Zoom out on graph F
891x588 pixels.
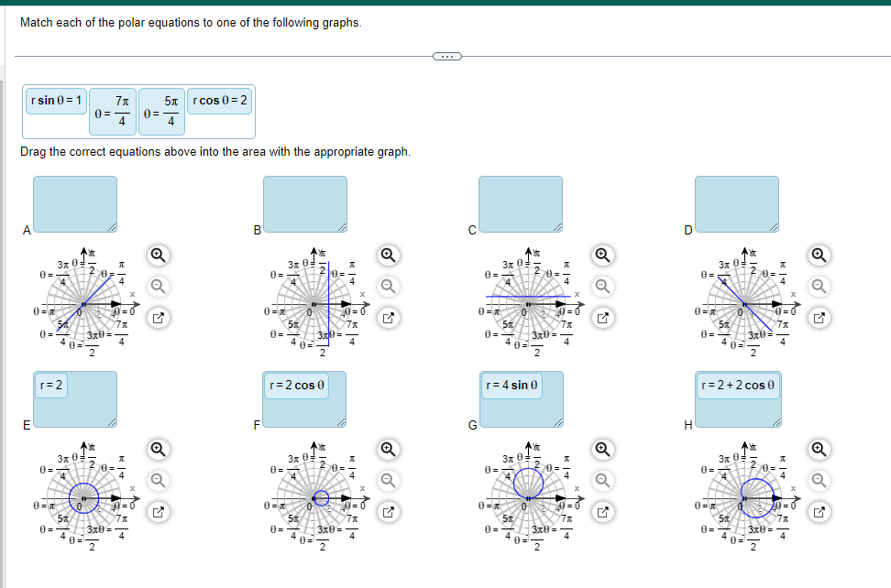click(388, 479)
